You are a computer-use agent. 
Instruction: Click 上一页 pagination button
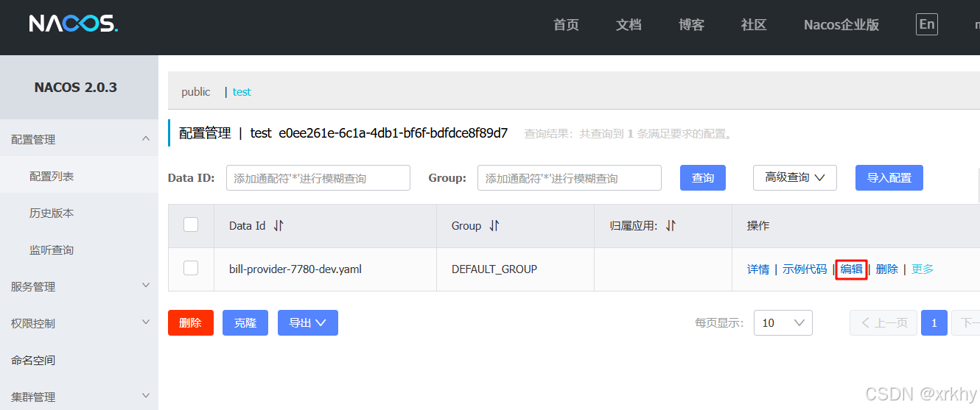click(883, 322)
